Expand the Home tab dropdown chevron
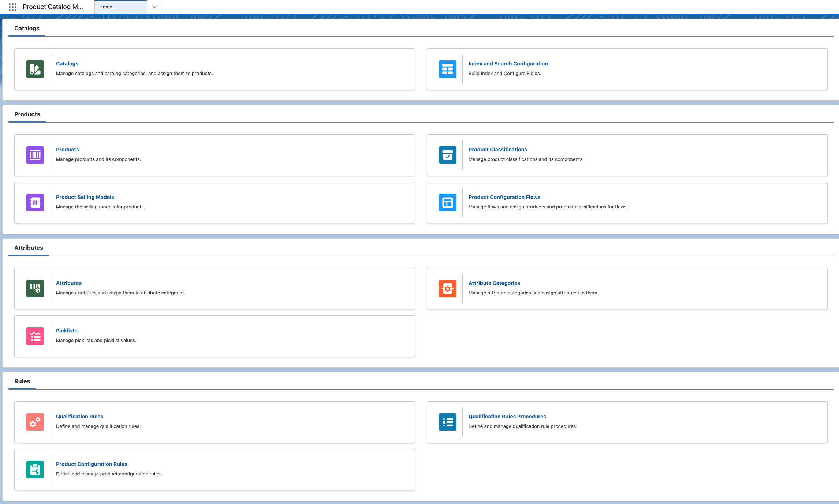Screen dimensions: 839x504 [x=154, y=7]
